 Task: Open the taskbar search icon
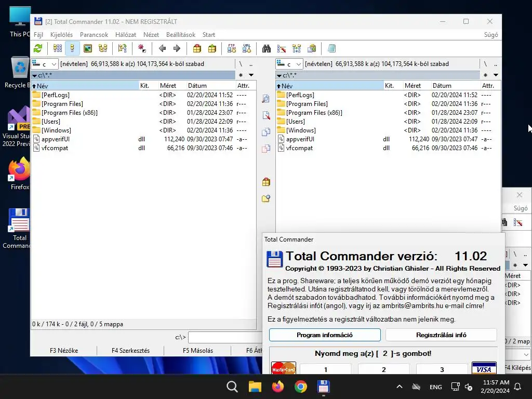[232, 387]
